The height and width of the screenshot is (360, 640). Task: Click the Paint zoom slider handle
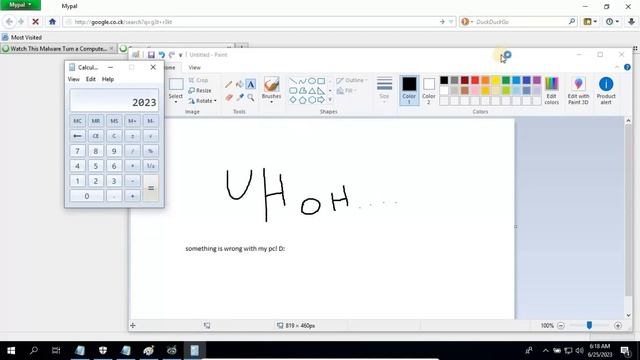[589, 325]
